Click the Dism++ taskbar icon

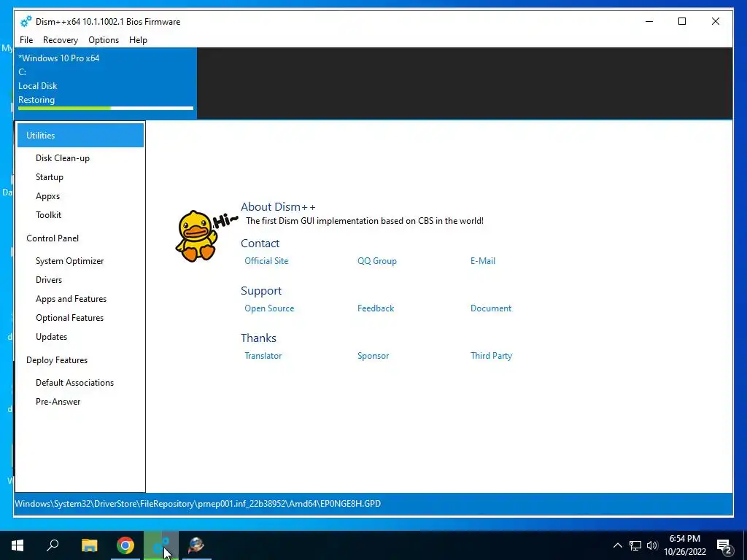pos(161,545)
